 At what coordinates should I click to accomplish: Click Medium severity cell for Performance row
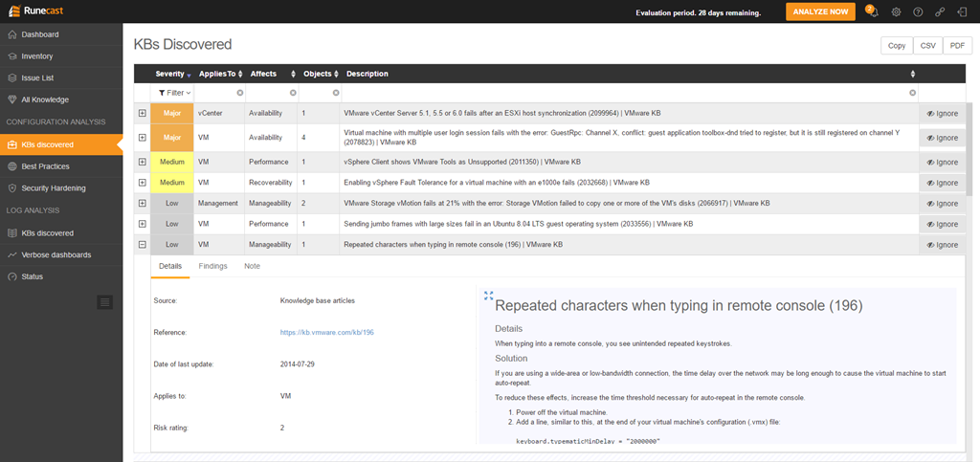coord(172,162)
